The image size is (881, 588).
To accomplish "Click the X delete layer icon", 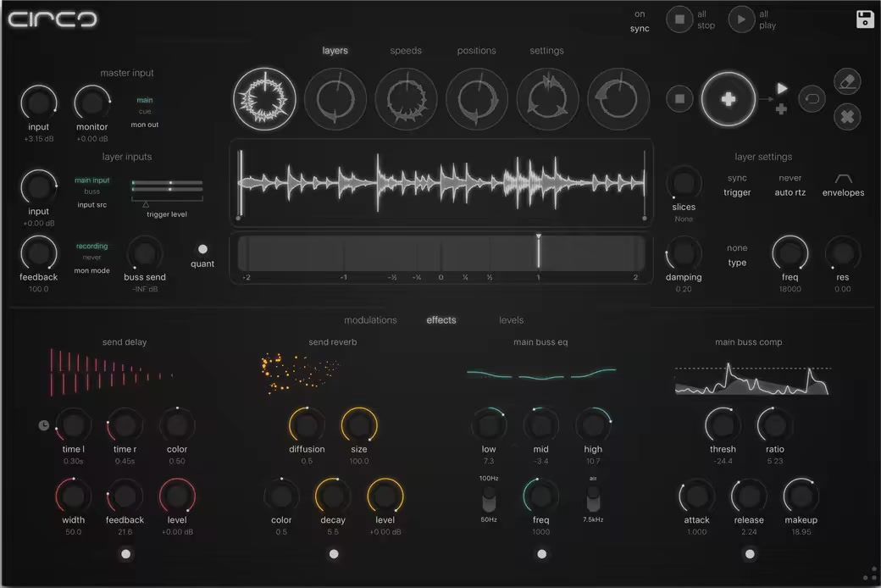I will click(846, 116).
